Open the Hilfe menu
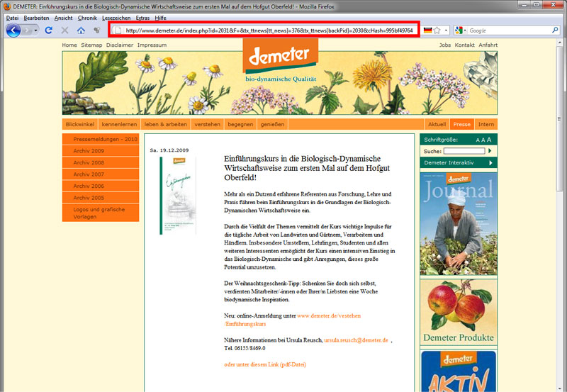The width and height of the screenshot is (567, 392). [x=160, y=18]
